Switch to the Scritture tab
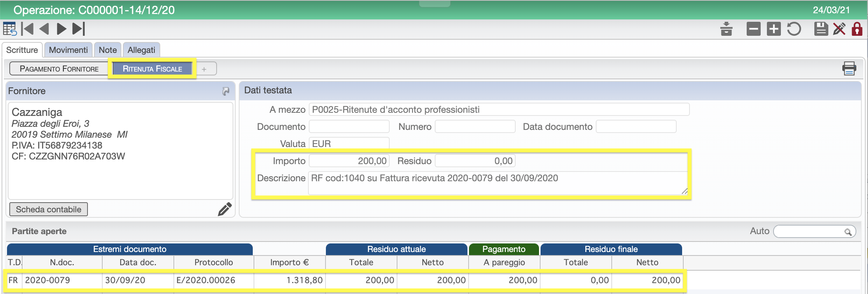This screenshot has height=294, width=868. [x=22, y=50]
